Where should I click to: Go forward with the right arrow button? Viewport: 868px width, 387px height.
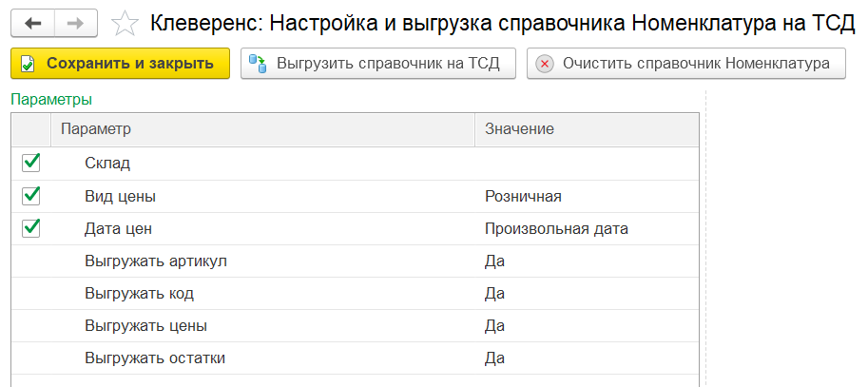(x=76, y=23)
